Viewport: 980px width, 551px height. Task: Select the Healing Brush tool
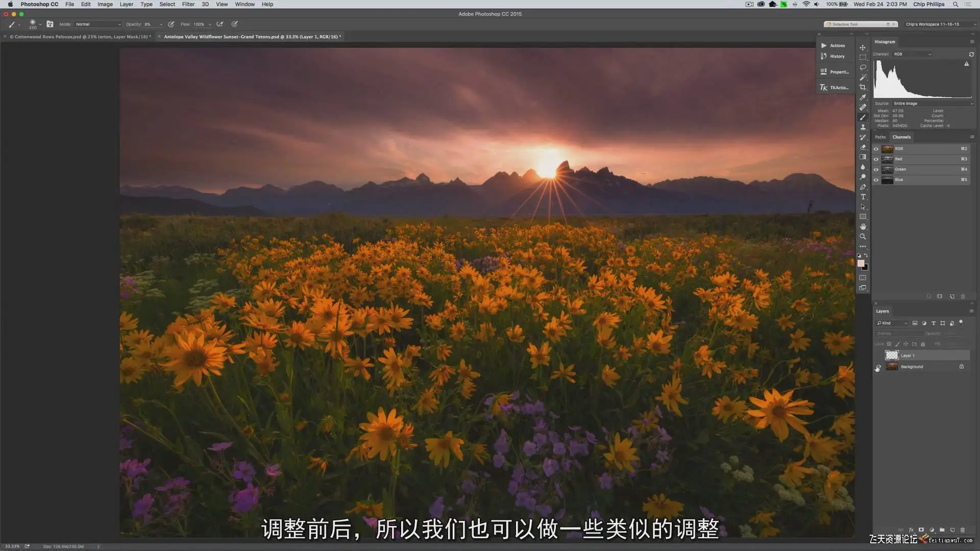tap(863, 107)
